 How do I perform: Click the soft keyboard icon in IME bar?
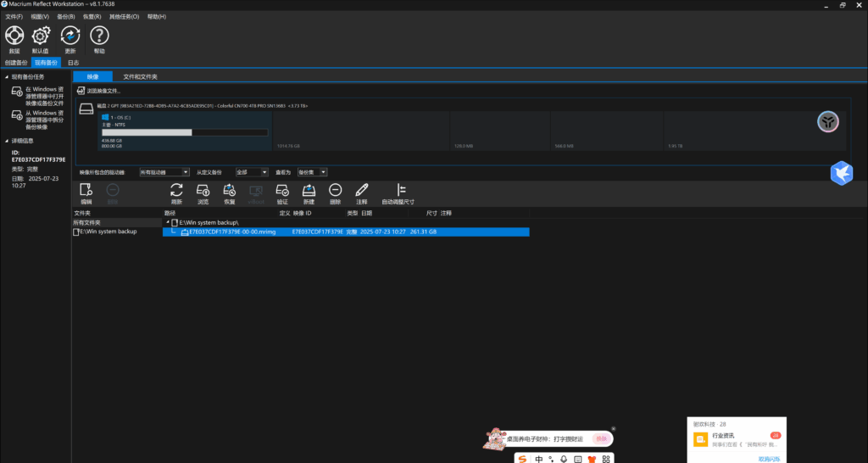point(578,459)
